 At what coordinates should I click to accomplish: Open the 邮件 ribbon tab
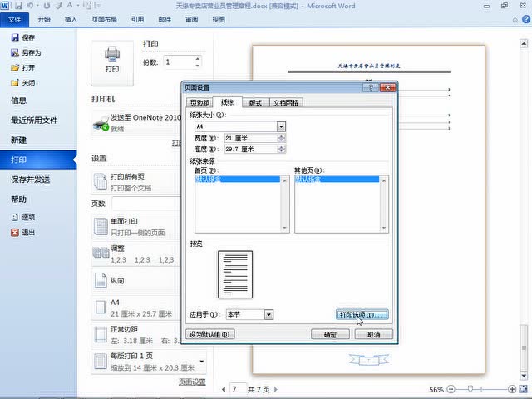(165, 20)
